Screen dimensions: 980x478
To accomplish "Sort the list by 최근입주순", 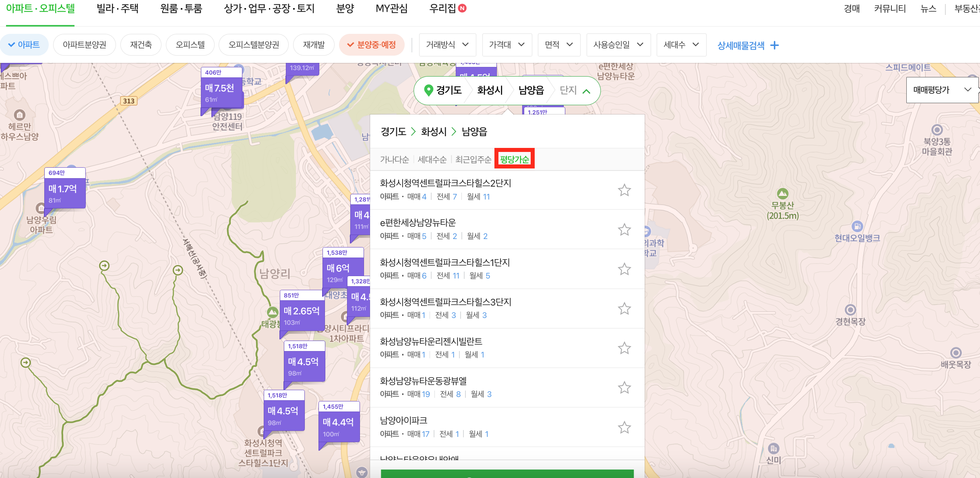I will (x=473, y=160).
